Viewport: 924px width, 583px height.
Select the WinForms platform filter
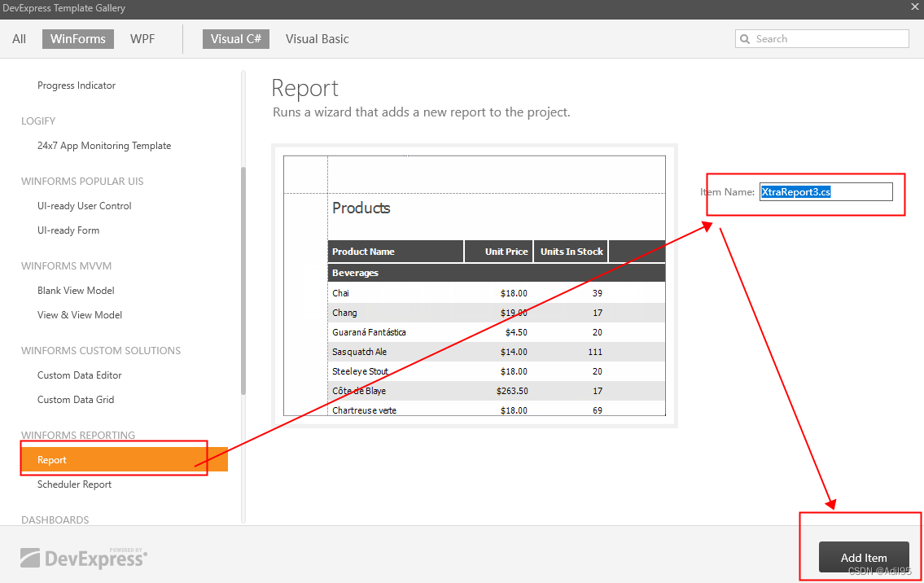tap(78, 39)
